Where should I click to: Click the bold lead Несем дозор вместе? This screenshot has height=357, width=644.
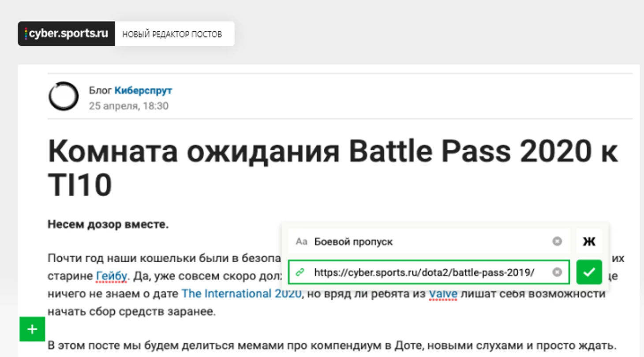point(108,224)
